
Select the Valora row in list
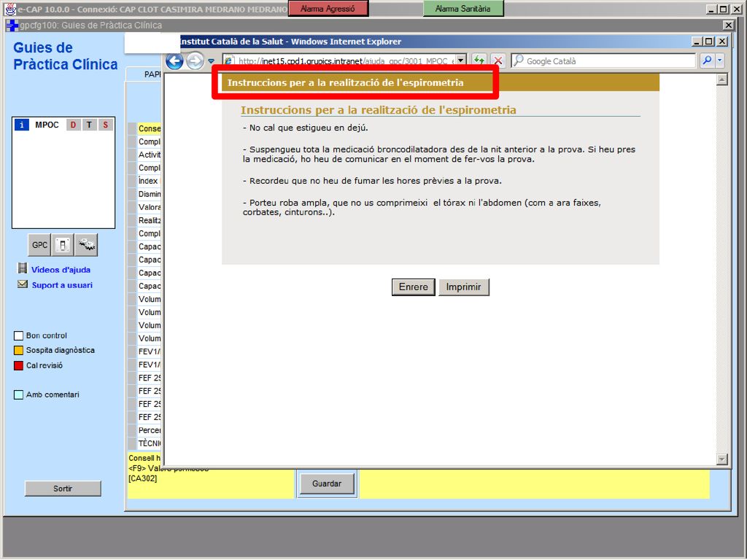pos(149,207)
